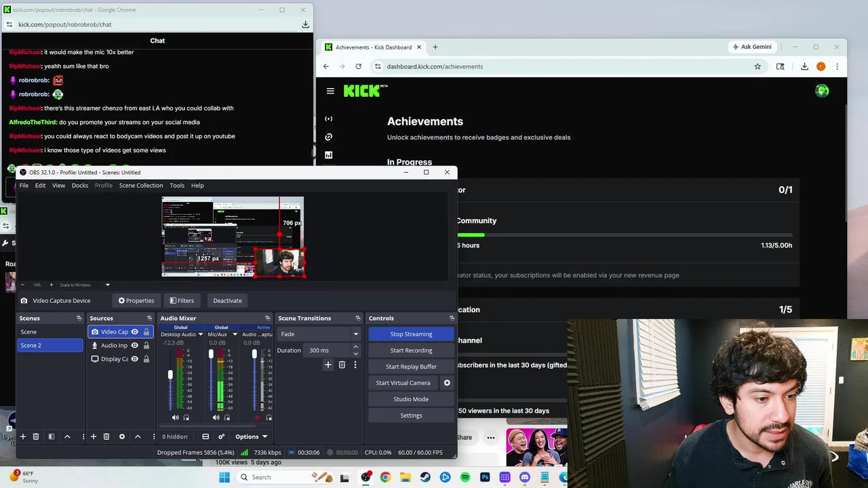868x488 pixels.
Task: Decrease transition duration stepper down arrow
Action: (355, 353)
